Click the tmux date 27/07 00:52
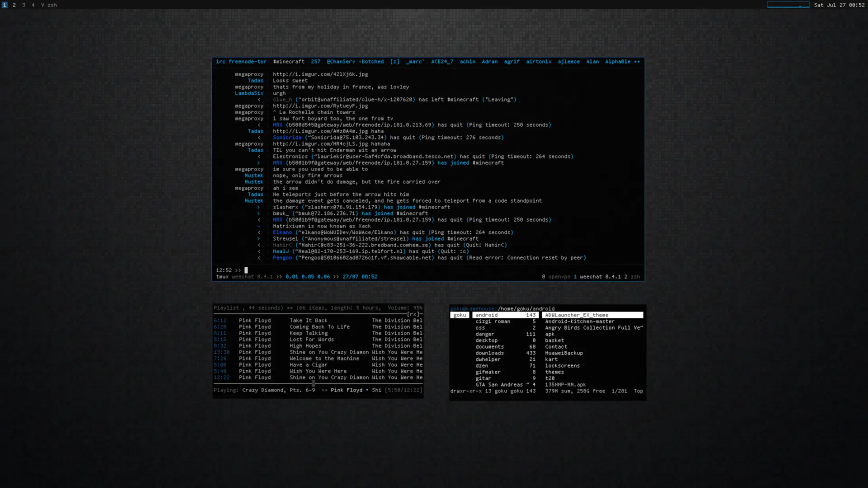Image resolution: width=868 pixels, height=488 pixels. pyautogui.click(x=360, y=277)
